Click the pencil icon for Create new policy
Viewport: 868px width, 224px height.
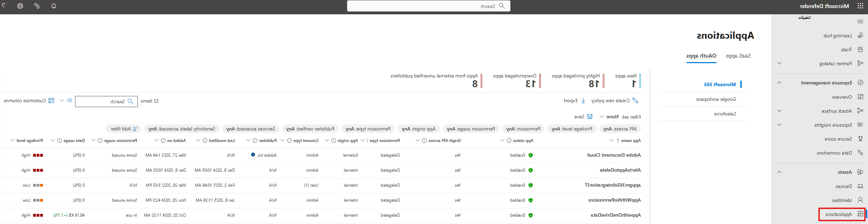(x=635, y=101)
